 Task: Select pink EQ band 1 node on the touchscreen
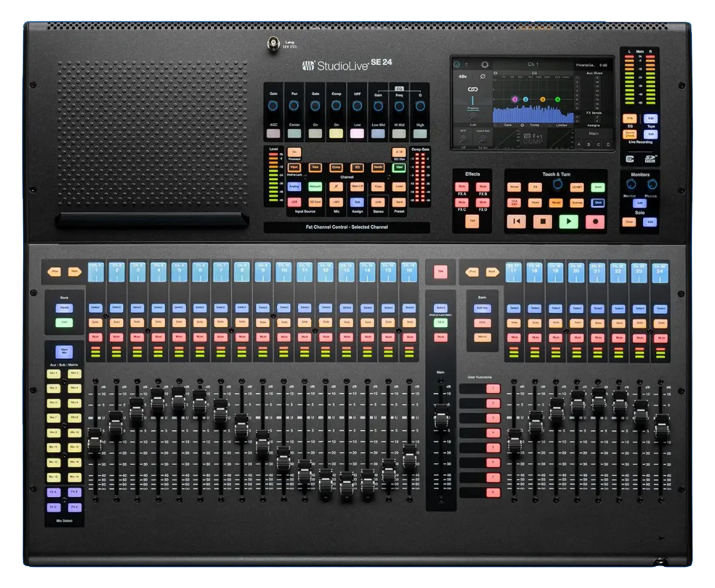(x=515, y=99)
